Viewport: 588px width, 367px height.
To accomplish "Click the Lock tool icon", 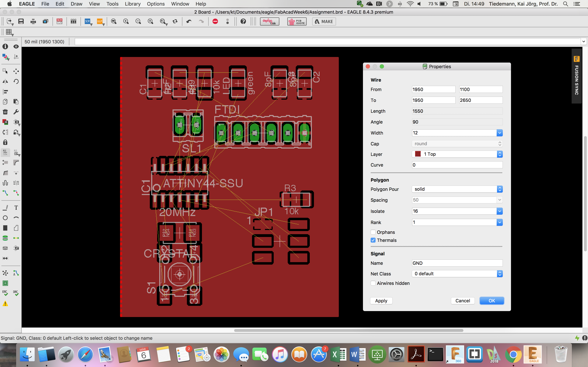I will point(5,142).
